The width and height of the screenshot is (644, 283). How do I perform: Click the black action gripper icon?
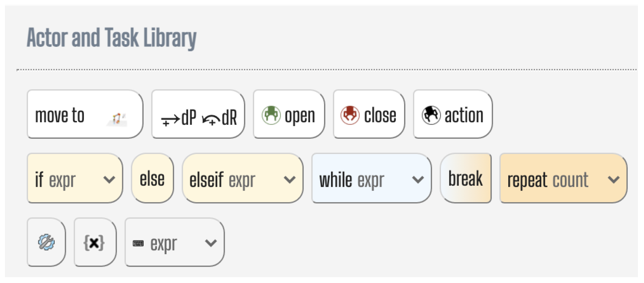(x=431, y=115)
